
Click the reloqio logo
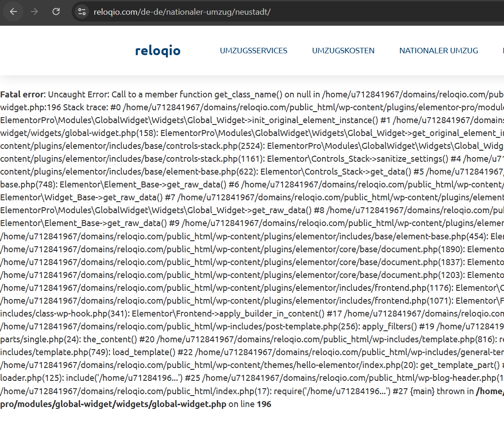(158, 51)
